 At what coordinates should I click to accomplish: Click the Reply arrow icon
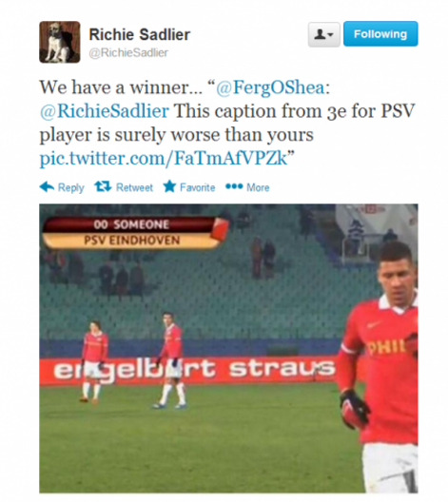(x=47, y=187)
